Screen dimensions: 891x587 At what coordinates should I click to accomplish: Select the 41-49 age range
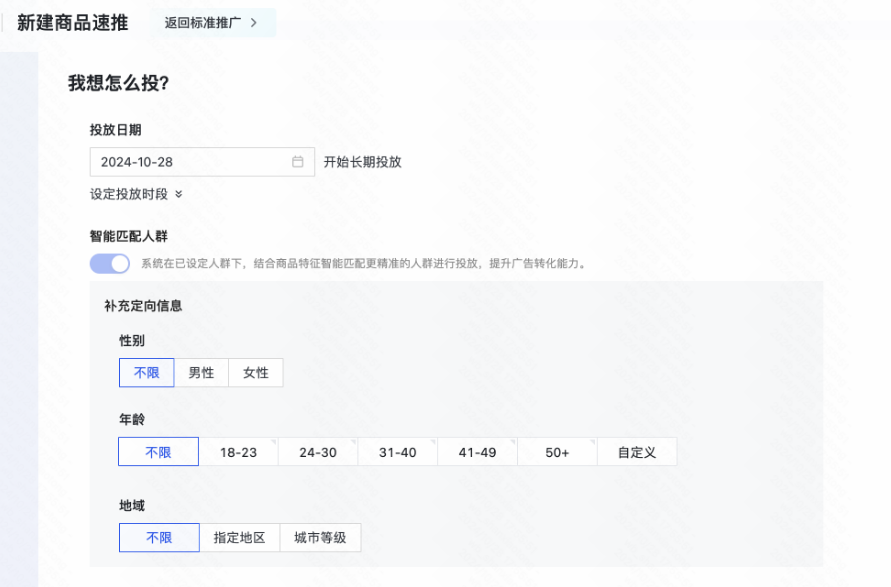click(x=477, y=451)
